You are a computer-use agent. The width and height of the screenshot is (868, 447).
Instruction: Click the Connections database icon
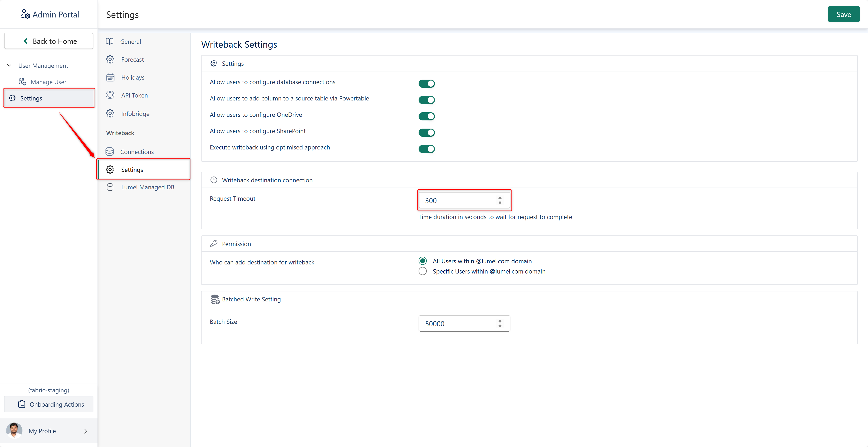110,152
